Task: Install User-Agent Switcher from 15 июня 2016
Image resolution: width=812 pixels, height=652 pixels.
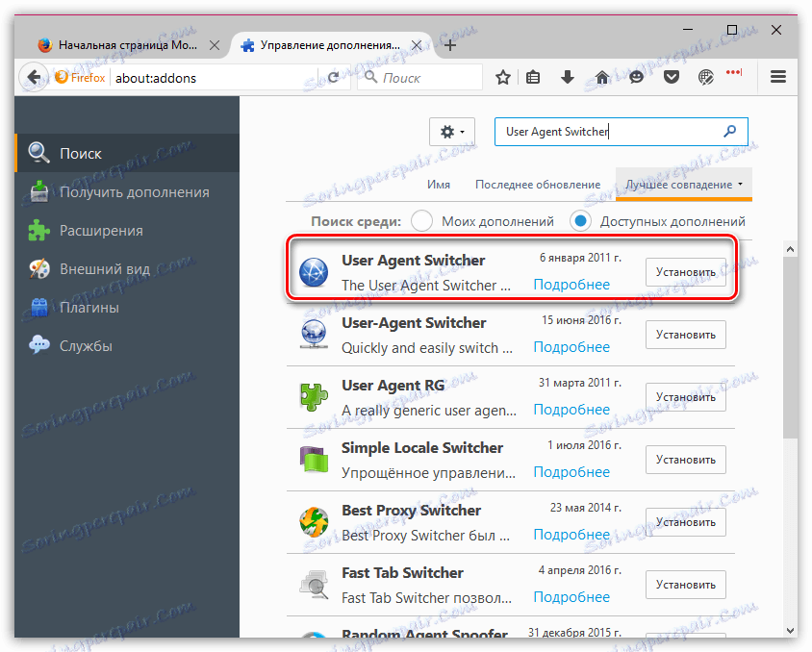Action: click(x=686, y=335)
